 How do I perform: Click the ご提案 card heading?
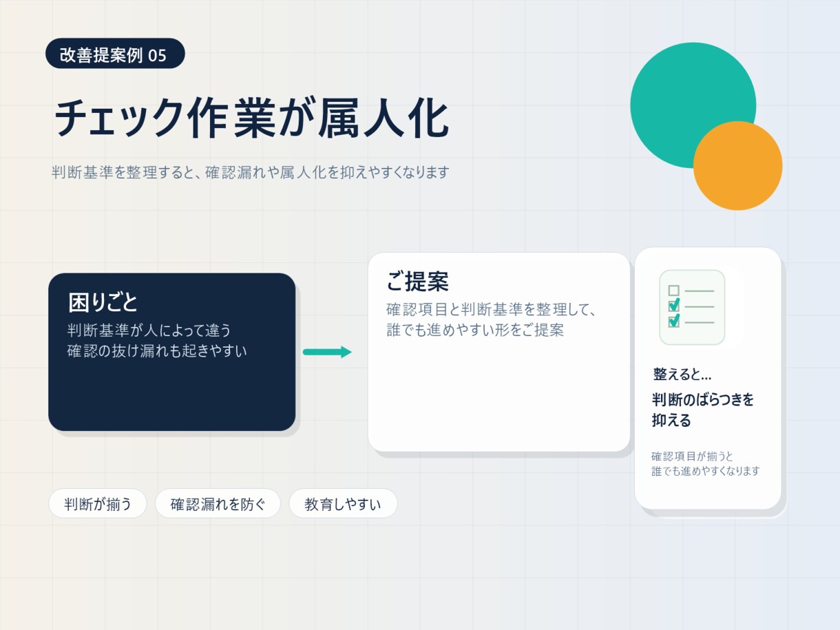(x=417, y=281)
